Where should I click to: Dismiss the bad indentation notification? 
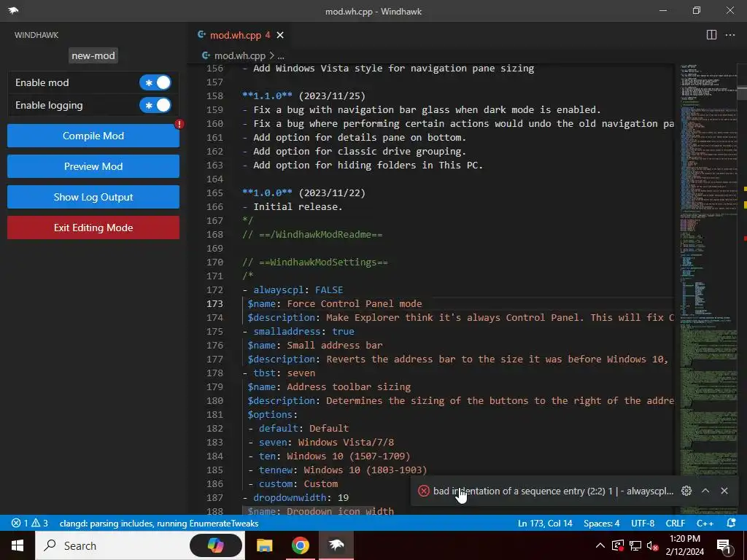click(x=724, y=491)
